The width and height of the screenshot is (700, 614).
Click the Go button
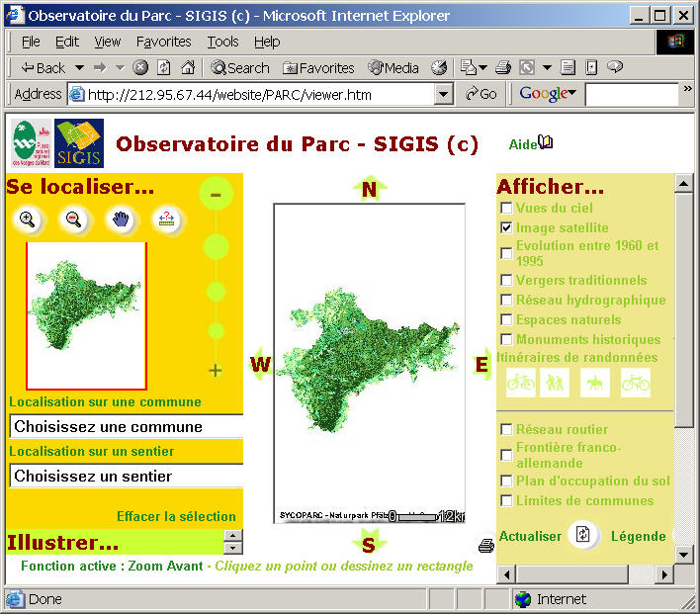click(481, 94)
